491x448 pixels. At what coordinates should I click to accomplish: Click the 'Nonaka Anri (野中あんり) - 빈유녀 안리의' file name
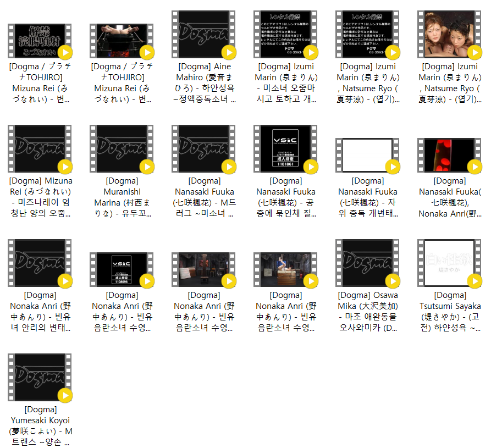tap(40, 312)
